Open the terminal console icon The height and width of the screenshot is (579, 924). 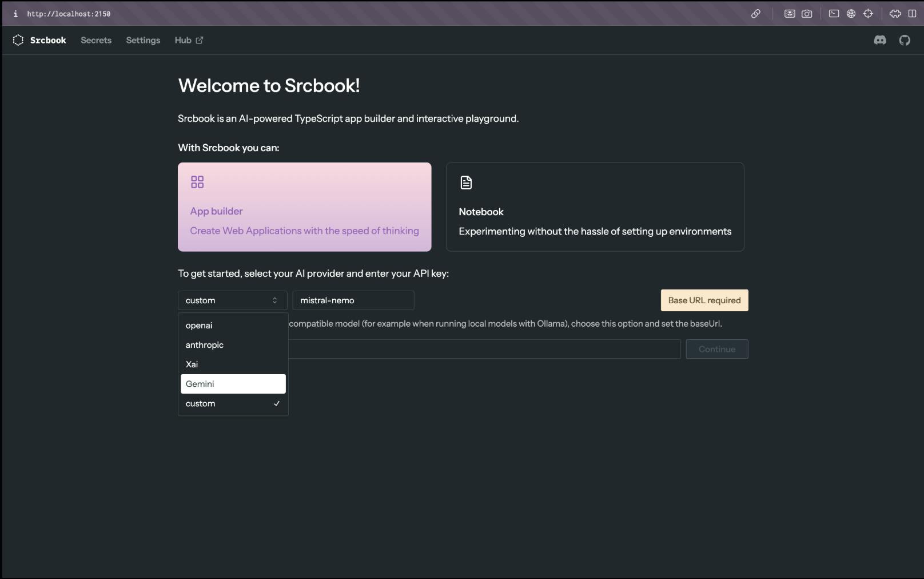834,14
